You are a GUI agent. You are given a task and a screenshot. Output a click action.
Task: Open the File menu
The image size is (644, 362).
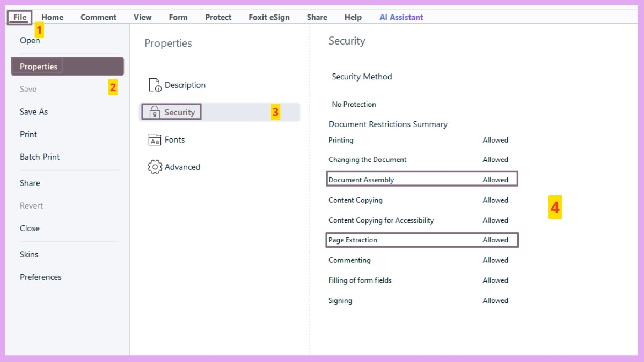tap(20, 17)
